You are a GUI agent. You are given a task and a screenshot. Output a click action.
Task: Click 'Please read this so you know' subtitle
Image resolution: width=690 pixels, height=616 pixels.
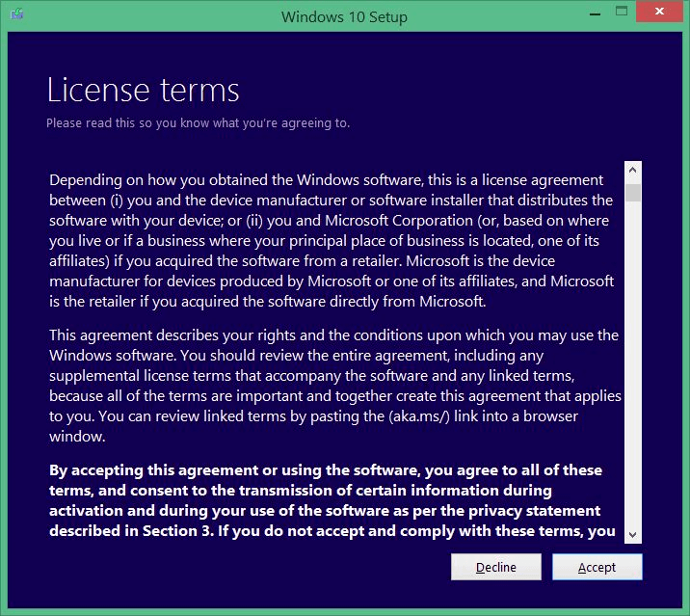[198, 122]
